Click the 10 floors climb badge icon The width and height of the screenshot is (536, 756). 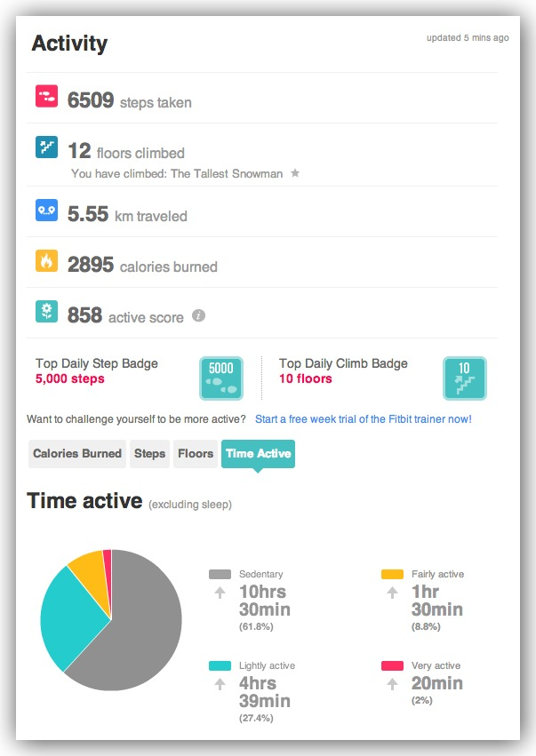click(463, 378)
